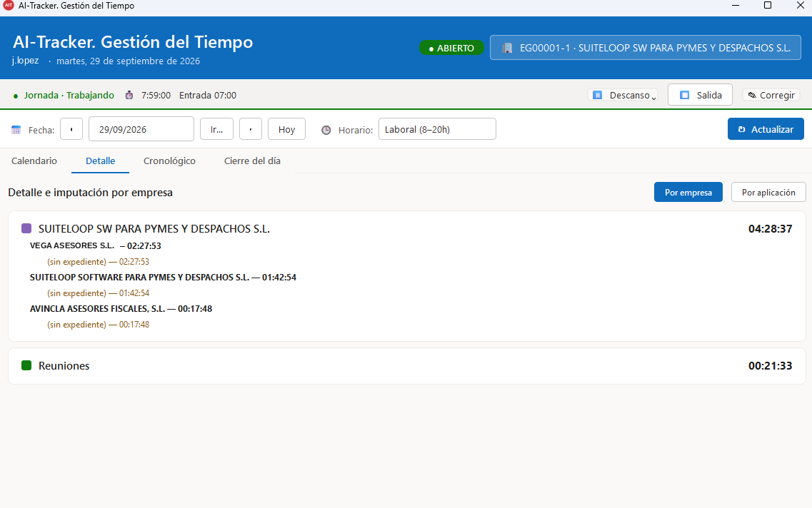Click the purple SUITELOOP color swatch
The height and width of the screenshot is (508, 812).
tap(26, 228)
